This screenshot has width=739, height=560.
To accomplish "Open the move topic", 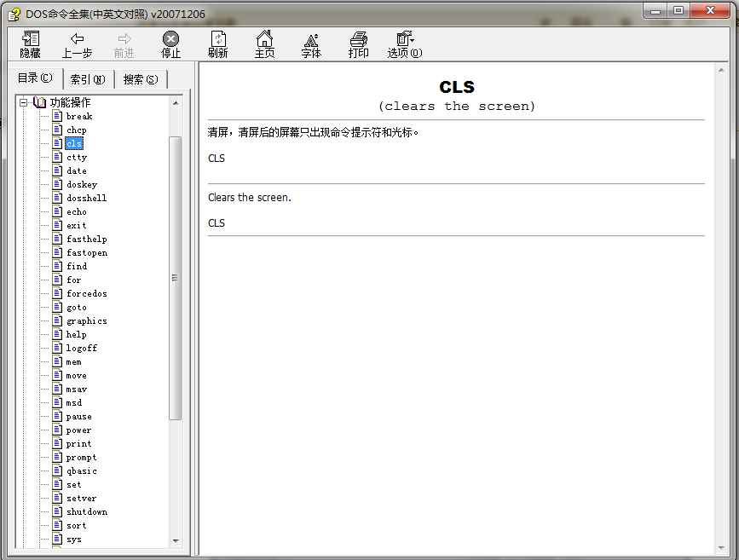I will point(76,375).
